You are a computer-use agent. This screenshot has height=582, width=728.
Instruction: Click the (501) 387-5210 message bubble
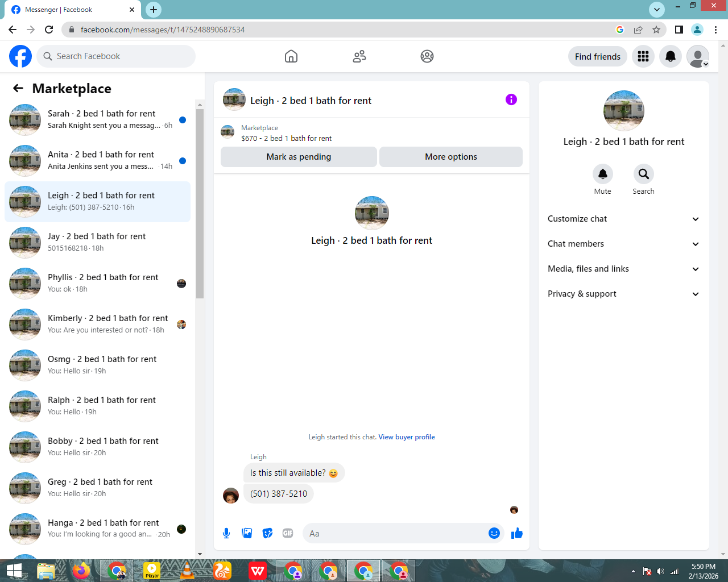point(279,494)
